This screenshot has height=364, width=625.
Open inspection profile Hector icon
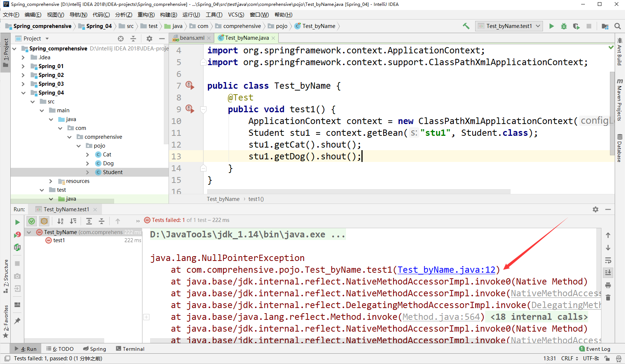click(619, 358)
